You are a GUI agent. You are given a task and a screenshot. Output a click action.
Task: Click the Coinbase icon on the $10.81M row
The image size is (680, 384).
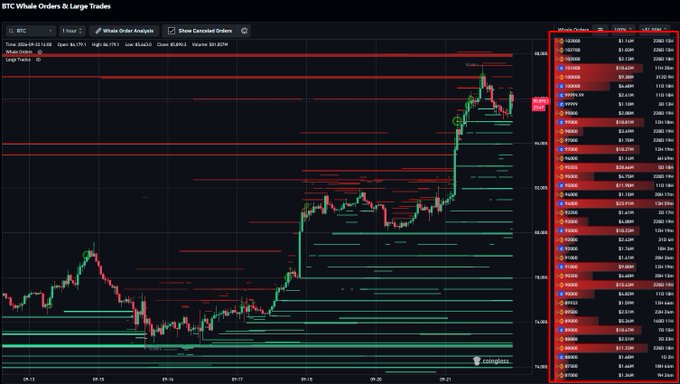(x=561, y=122)
